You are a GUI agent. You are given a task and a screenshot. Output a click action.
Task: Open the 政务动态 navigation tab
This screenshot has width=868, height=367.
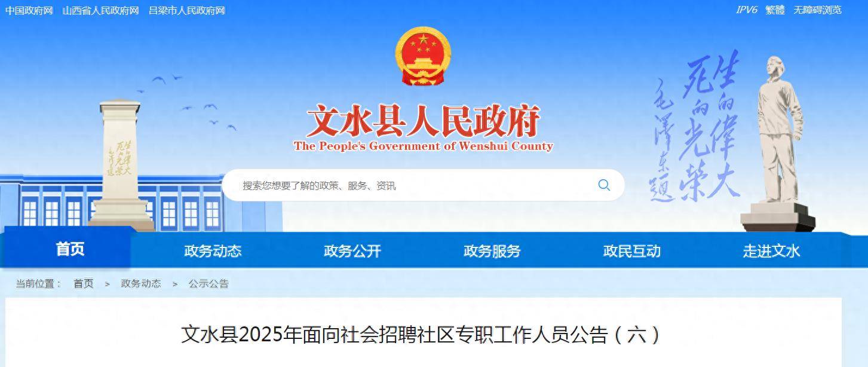[x=213, y=251]
